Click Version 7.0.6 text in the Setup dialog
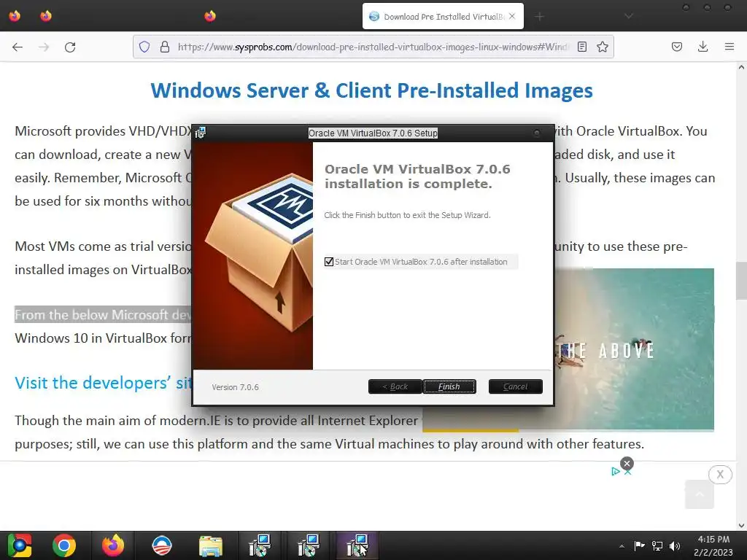The width and height of the screenshot is (747, 560). 236,387
